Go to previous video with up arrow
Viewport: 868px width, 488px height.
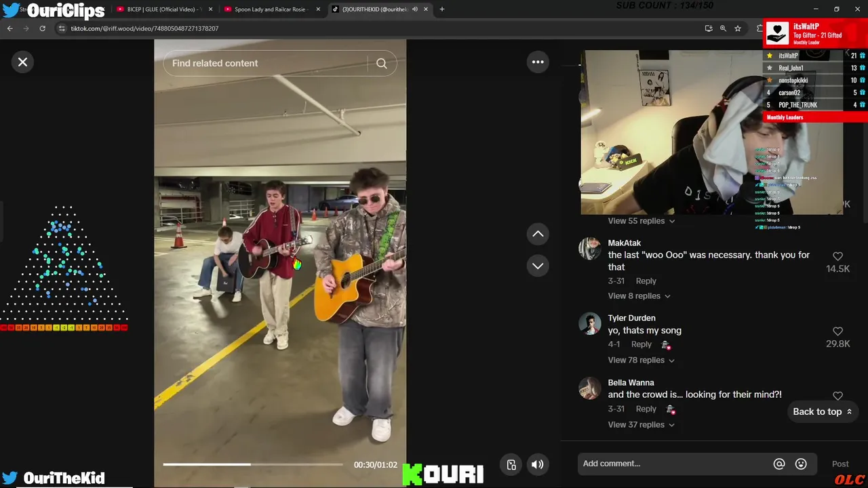[x=538, y=234]
